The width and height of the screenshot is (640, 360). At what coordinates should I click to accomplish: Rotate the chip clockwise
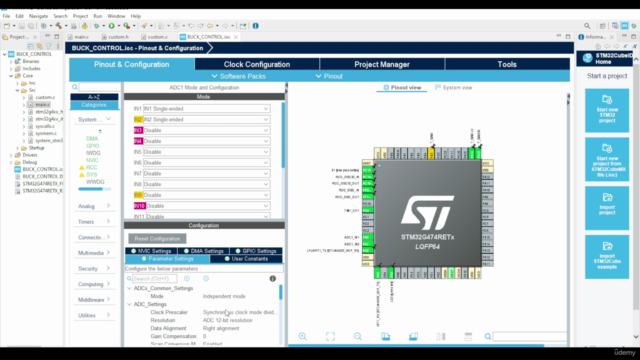pyautogui.click(x=385, y=336)
